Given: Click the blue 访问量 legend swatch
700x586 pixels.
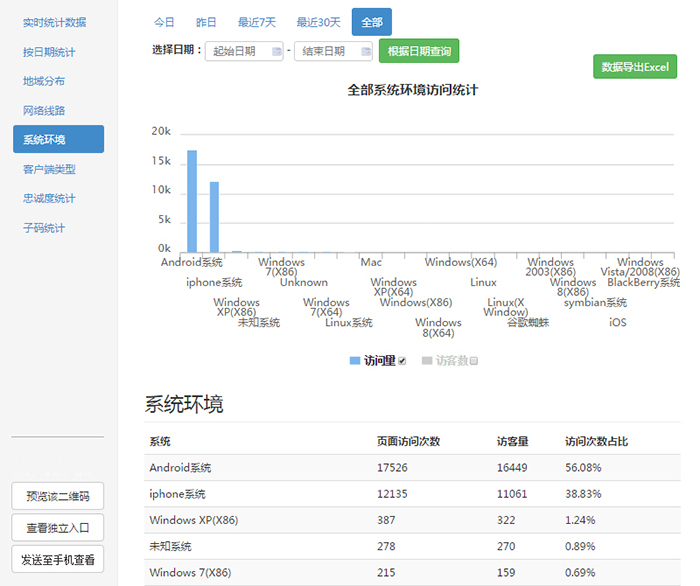Looking at the screenshot, I should 355,360.
